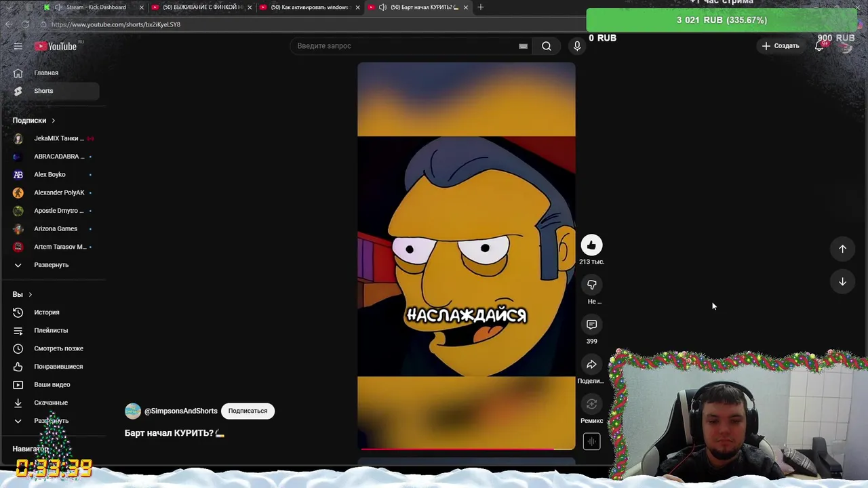Screen dimensions: 868x488
Task: Mute audio icon on Kick Dashboard tab
Action: click(x=58, y=7)
